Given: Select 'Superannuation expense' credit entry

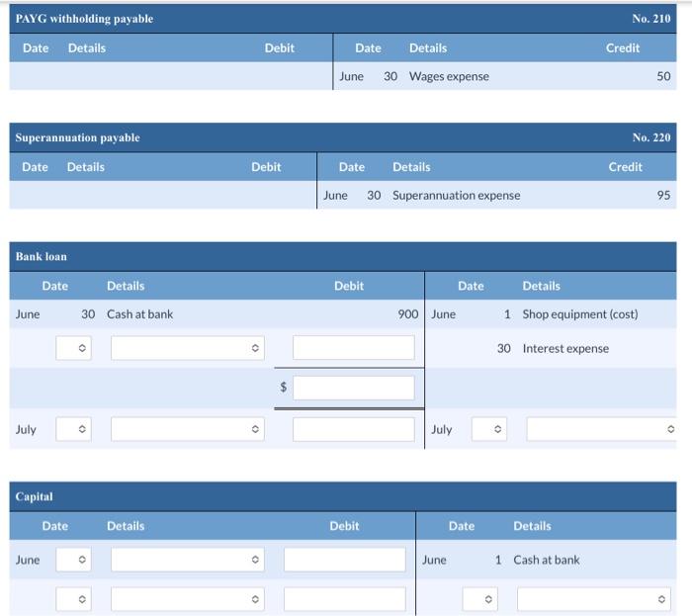Looking at the screenshot, I should tap(457, 196).
